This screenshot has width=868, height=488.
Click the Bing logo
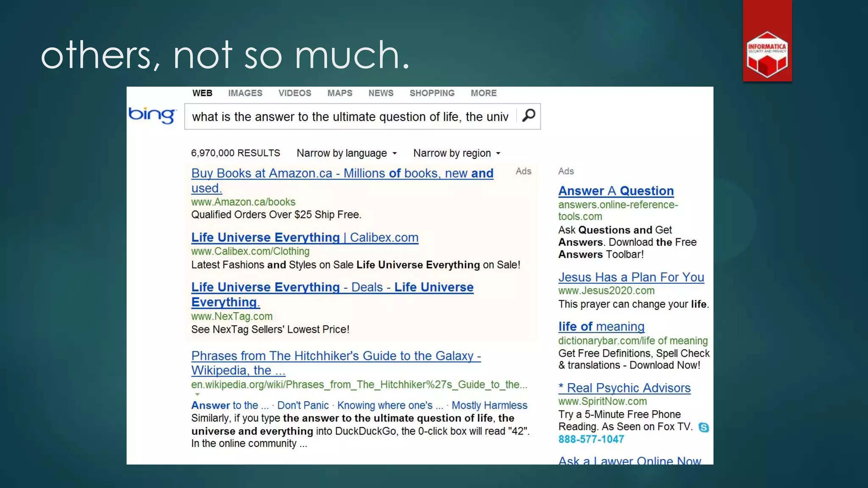pyautogui.click(x=152, y=115)
